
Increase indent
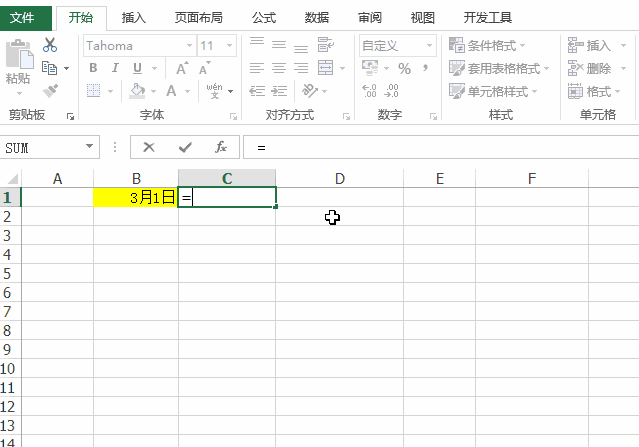click(279, 90)
